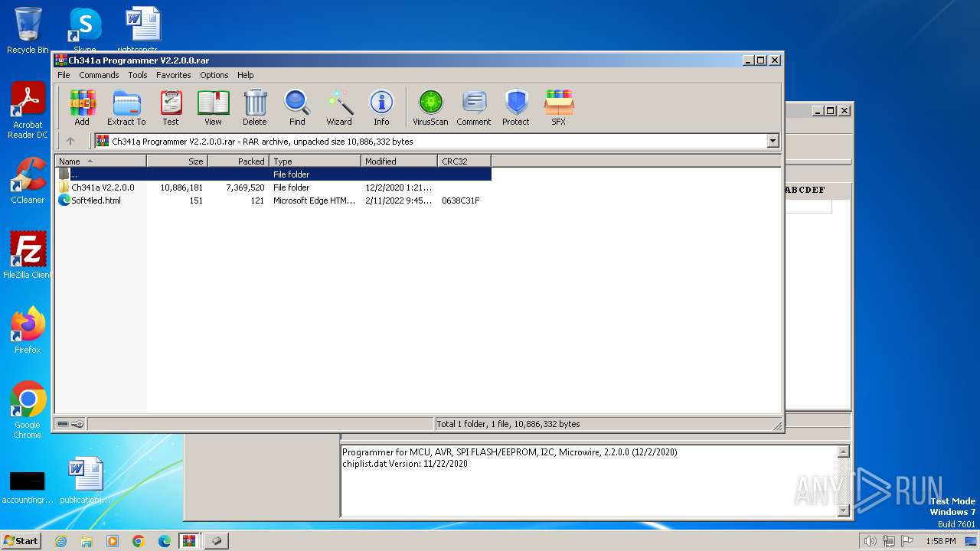Sort by CRC32 column header

pos(464,161)
